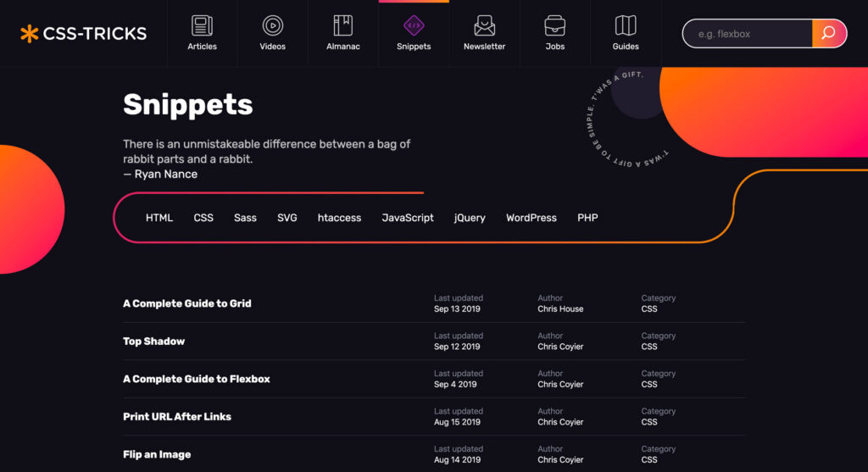This screenshot has height=472, width=868.
Task: Open A Complete Guide to Grid
Action: click(x=187, y=303)
